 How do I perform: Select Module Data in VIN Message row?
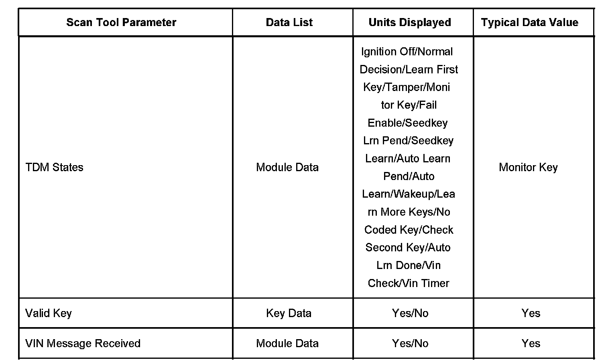[x=287, y=344]
